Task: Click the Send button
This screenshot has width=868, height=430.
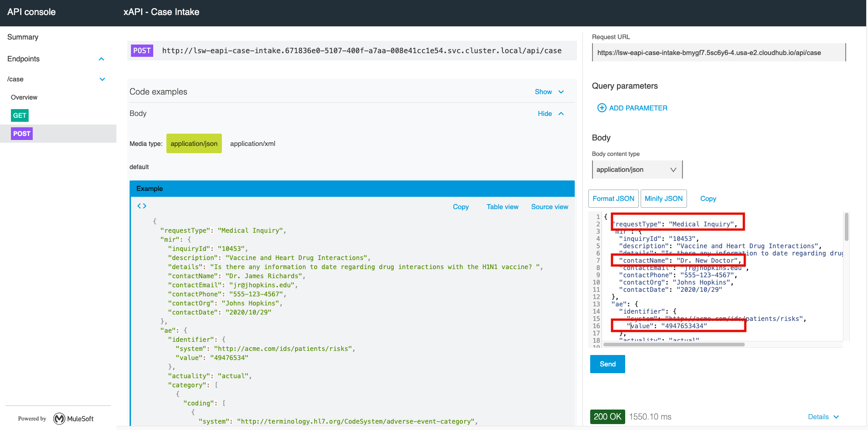Action: (607, 364)
